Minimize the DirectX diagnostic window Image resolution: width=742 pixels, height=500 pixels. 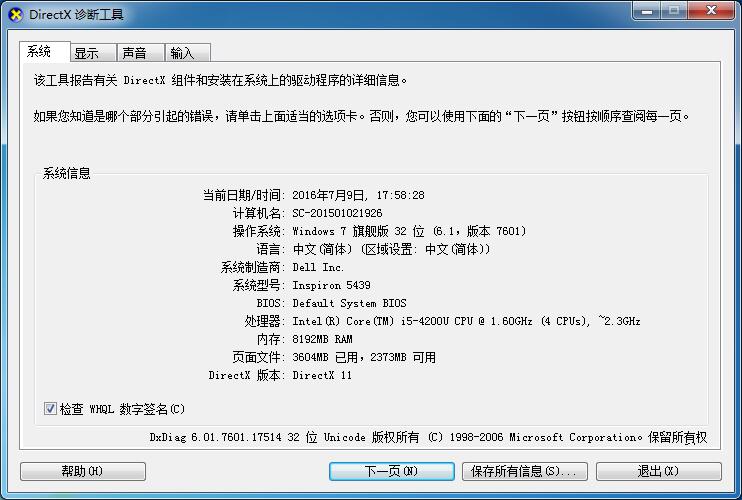point(646,11)
